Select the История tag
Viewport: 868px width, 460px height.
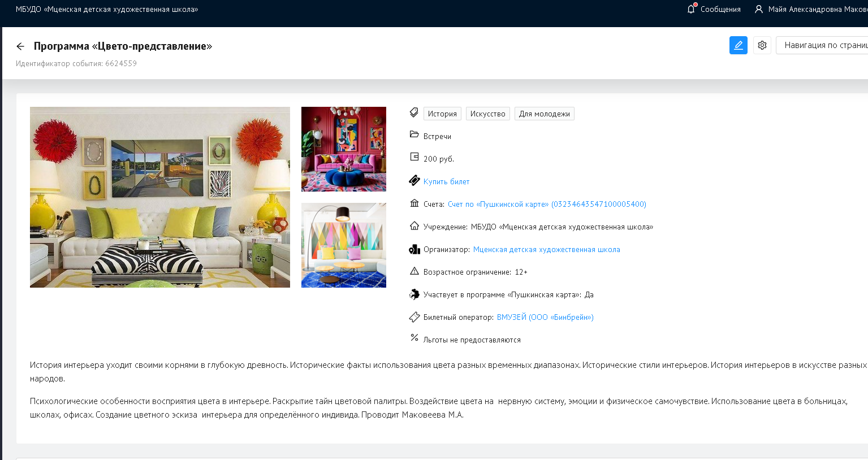point(442,114)
